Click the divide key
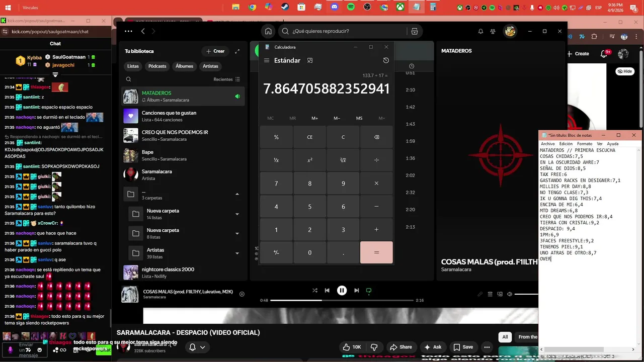The image size is (644, 362). pos(376,160)
